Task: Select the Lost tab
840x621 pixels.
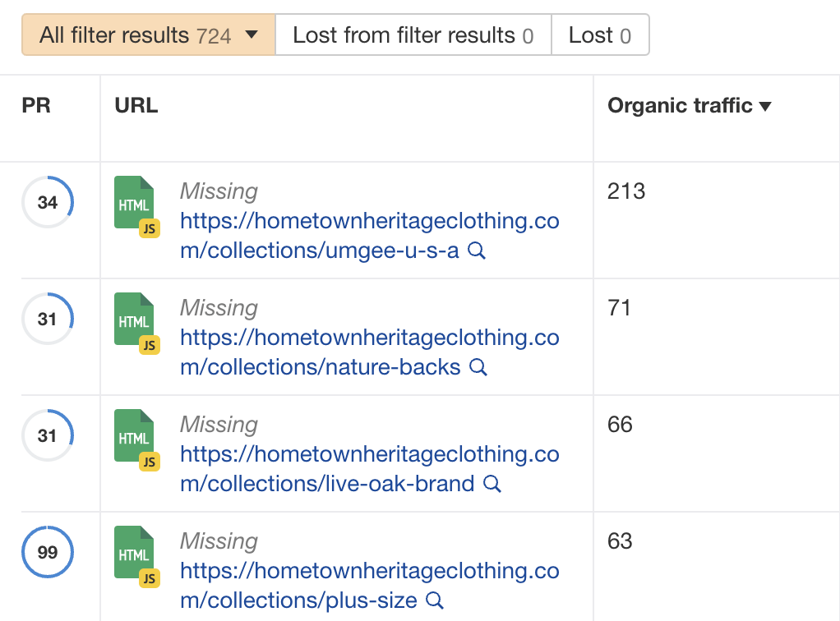Action: coord(600,34)
